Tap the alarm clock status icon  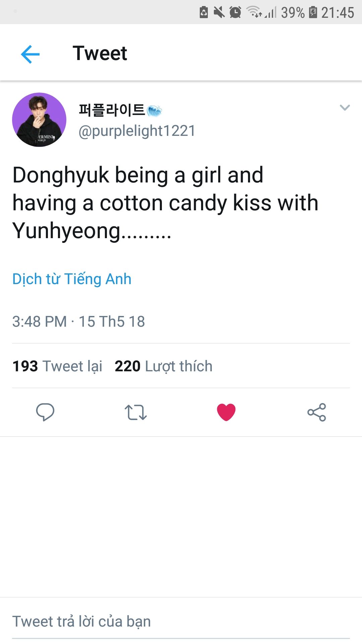tap(235, 12)
